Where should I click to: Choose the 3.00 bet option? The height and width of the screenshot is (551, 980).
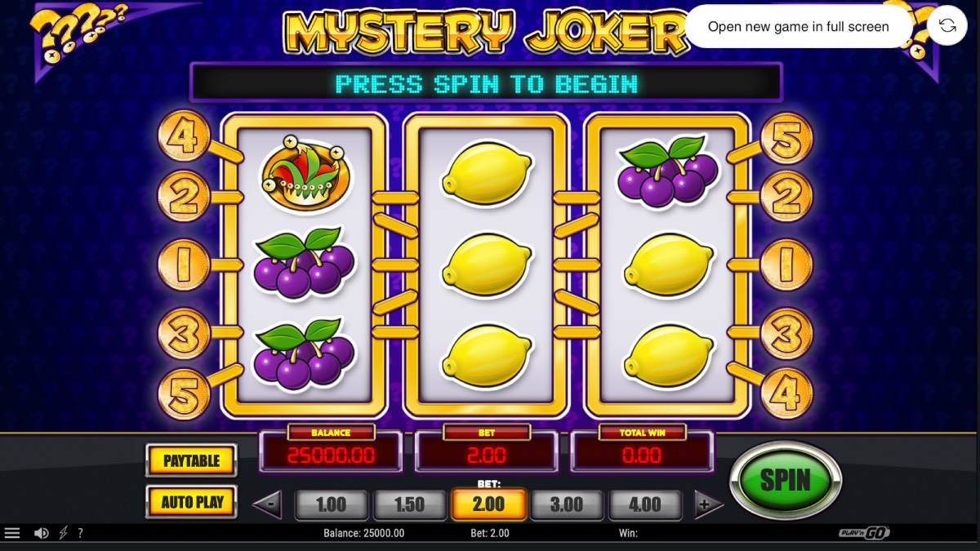567,504
